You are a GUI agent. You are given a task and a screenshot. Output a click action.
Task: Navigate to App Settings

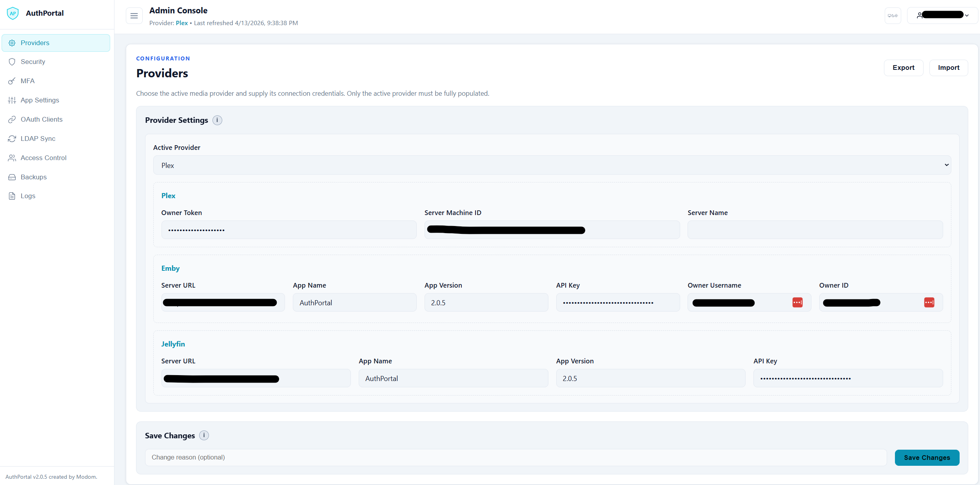coord(56,100)
